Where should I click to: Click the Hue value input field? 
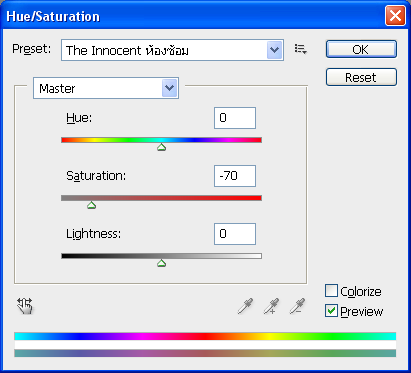pos(235,118)
